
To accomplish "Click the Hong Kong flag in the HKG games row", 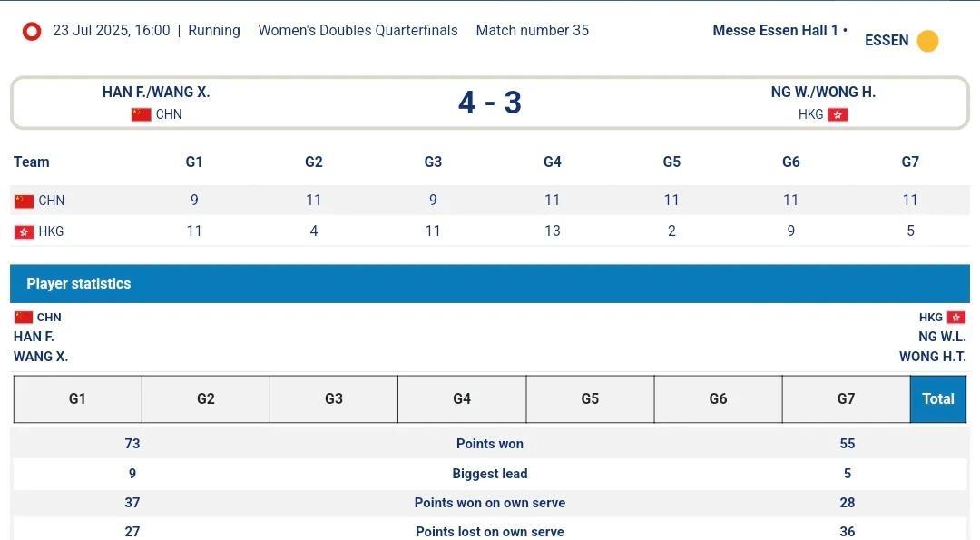I will click(x=24, y=231).
